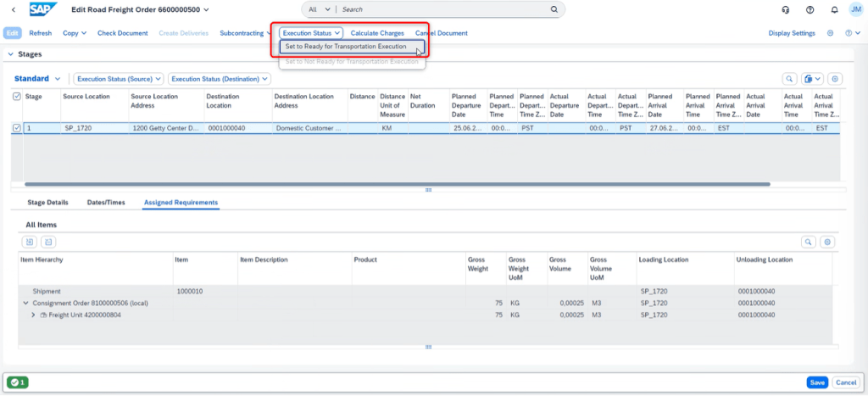Toggle the checkbox for stage row 1
The image size is (868, 396).
pos(17,128)
